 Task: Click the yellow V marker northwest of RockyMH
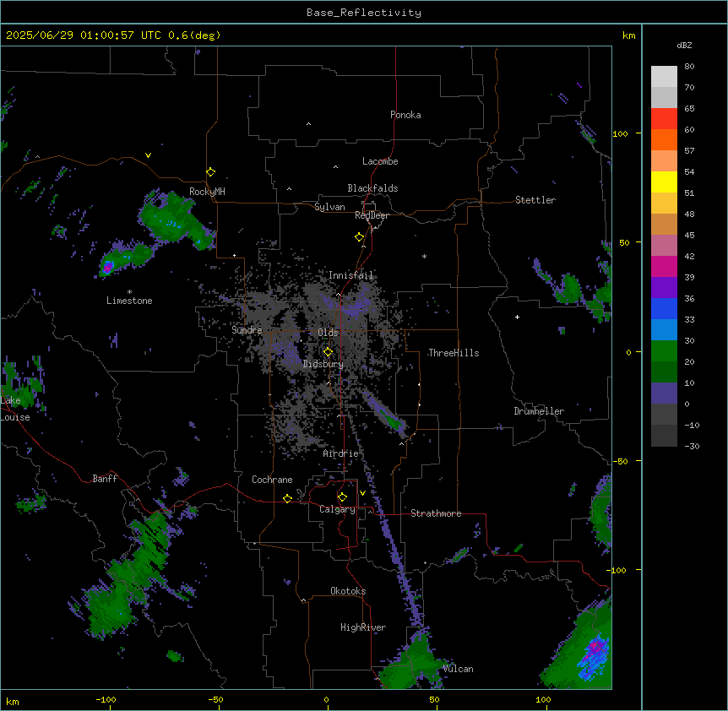coord(148,155)
